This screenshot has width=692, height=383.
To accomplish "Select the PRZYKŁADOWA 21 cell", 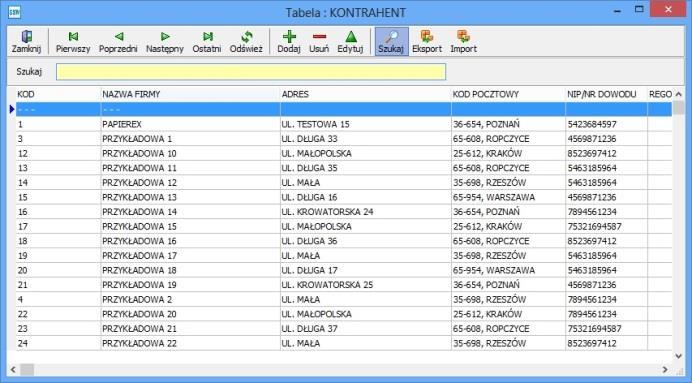I will [x=190, y=328].
